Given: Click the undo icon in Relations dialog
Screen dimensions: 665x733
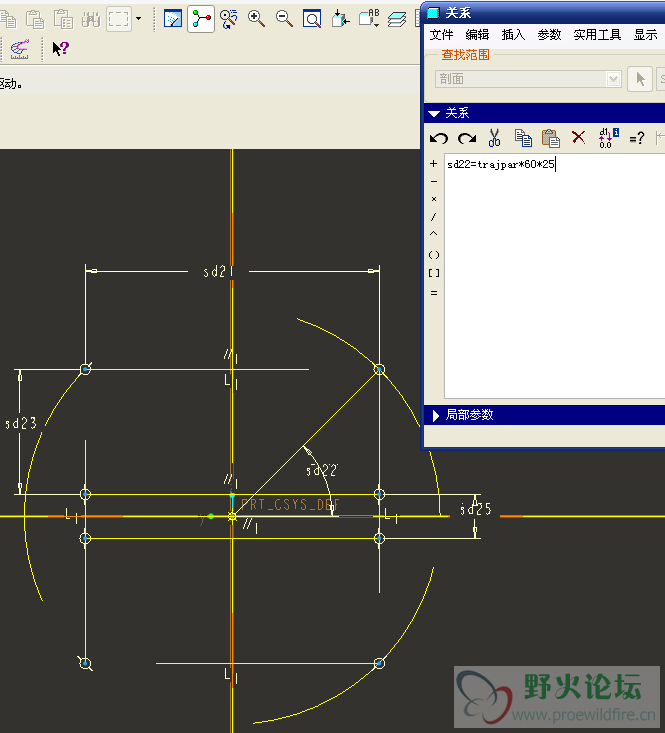Looking at the screenshot, I should pos(438,138).
